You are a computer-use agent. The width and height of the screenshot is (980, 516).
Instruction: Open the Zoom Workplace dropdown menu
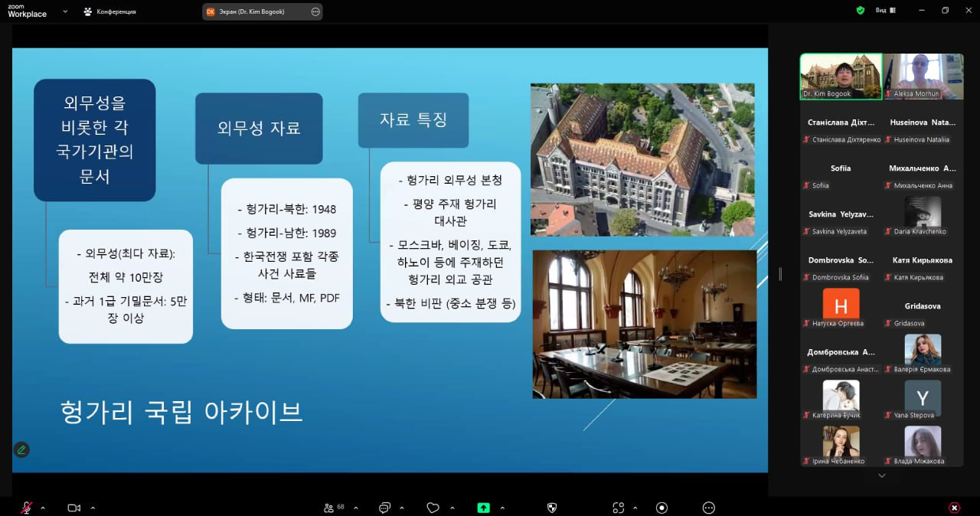coord(65,11)
